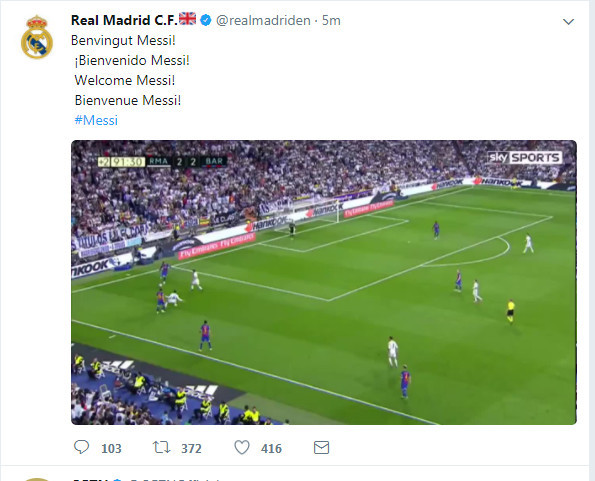Open the @realmadriden handle
Screen dimensions: 595x481
pos(263,20)
